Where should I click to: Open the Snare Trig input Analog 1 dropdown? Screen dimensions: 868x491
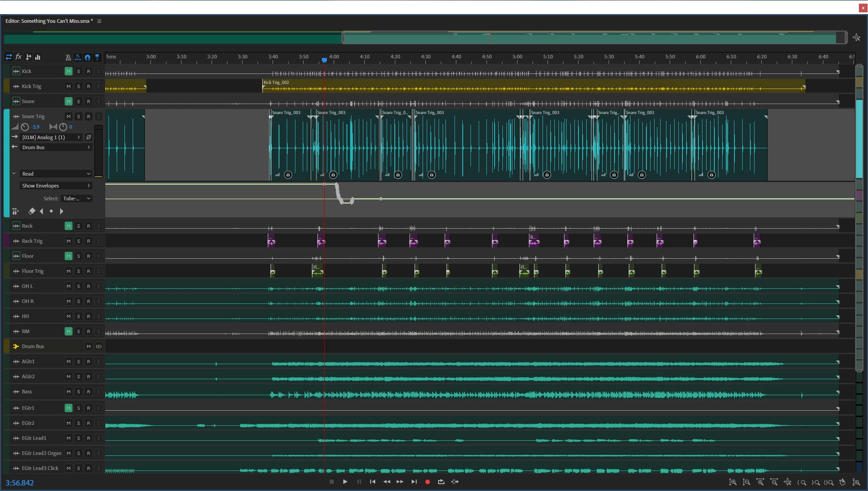coord(51,137)
